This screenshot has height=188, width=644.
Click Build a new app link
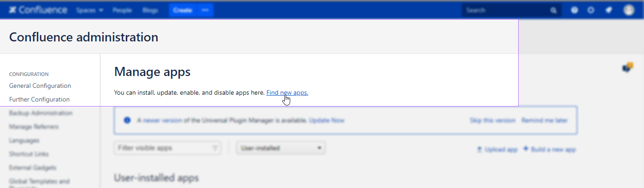pyautogui.click(x=550, y=149)
